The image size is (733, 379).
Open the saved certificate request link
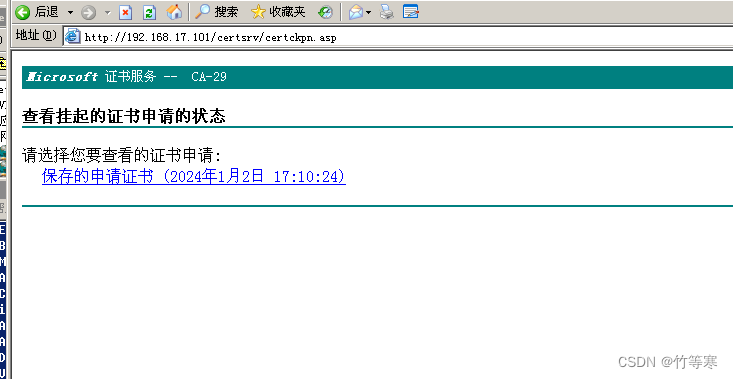tap(194, 177)
